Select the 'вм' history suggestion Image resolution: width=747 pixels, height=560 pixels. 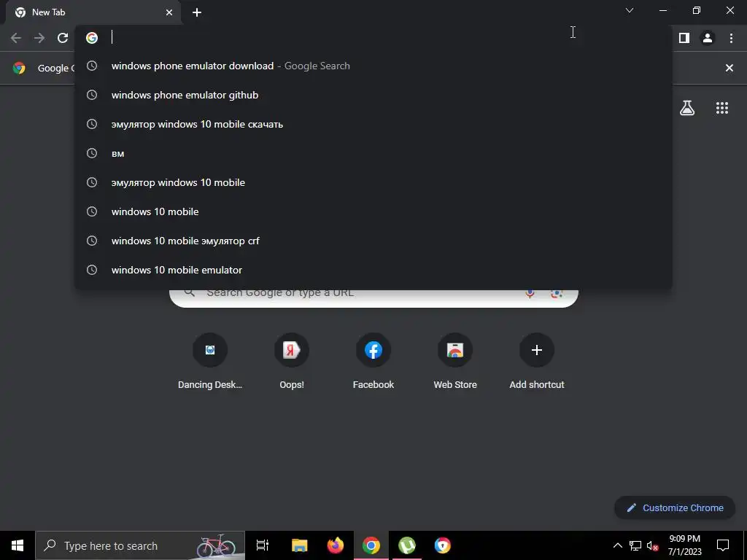(x=373, y=153)
